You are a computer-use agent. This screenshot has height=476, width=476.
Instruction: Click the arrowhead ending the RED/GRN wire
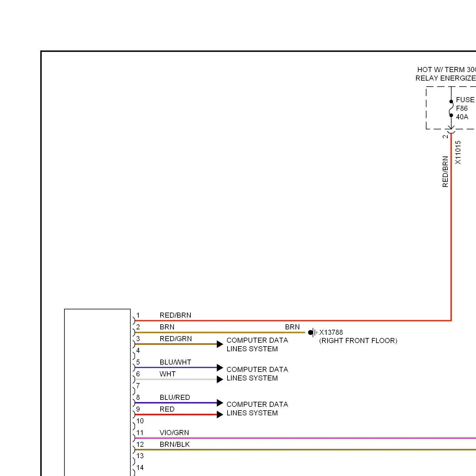click(220, 344)
